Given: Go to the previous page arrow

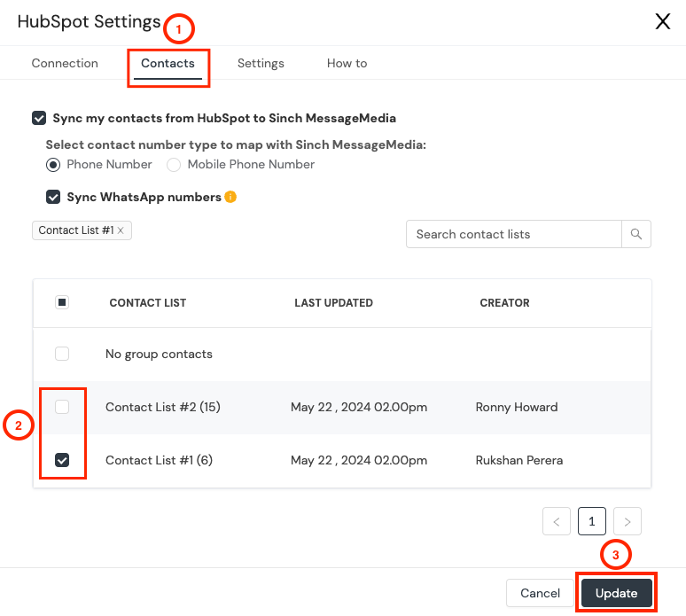Looking at the screenshot, I should 557,521.
